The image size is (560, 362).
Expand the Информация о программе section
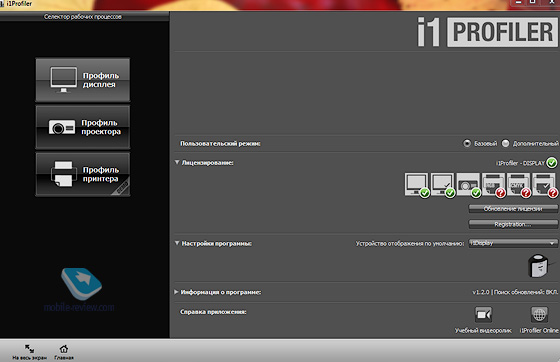coord(176,292)
